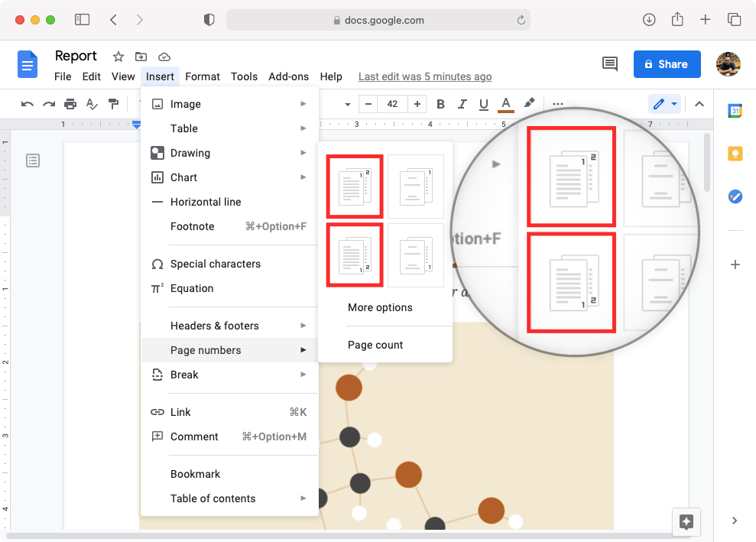This screenshot has width=756, height=542.
Task: Select the top-left page number layout
Action: click(354, 186)
